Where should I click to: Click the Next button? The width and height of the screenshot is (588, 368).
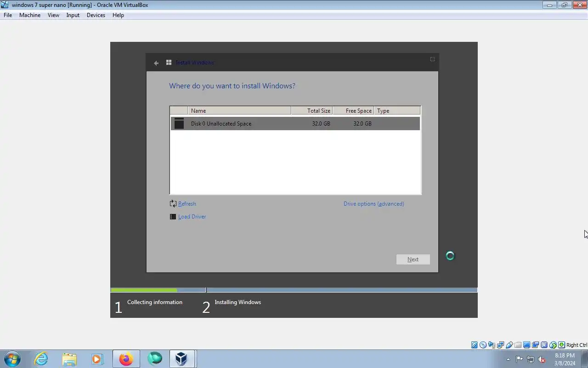point(413,259)
